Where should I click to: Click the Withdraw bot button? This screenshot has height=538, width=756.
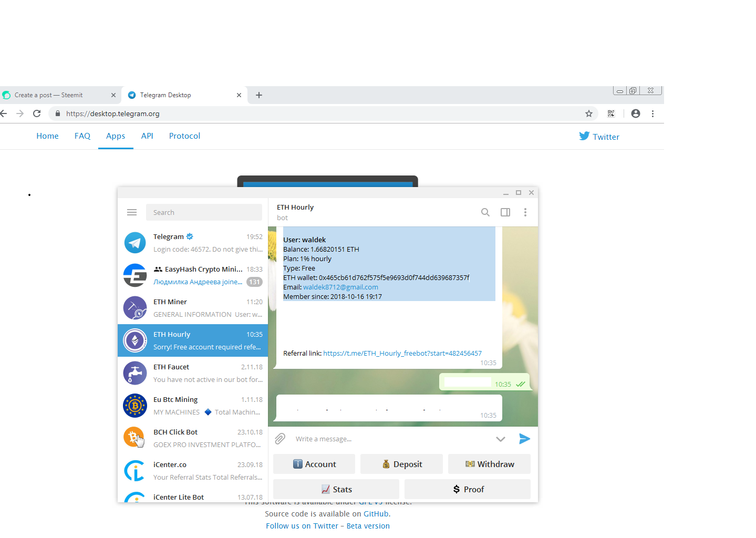489,464
